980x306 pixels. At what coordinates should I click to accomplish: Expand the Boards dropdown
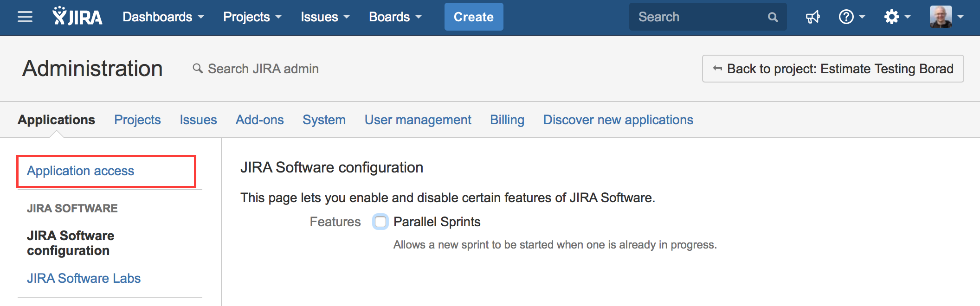tap(395, 17)
